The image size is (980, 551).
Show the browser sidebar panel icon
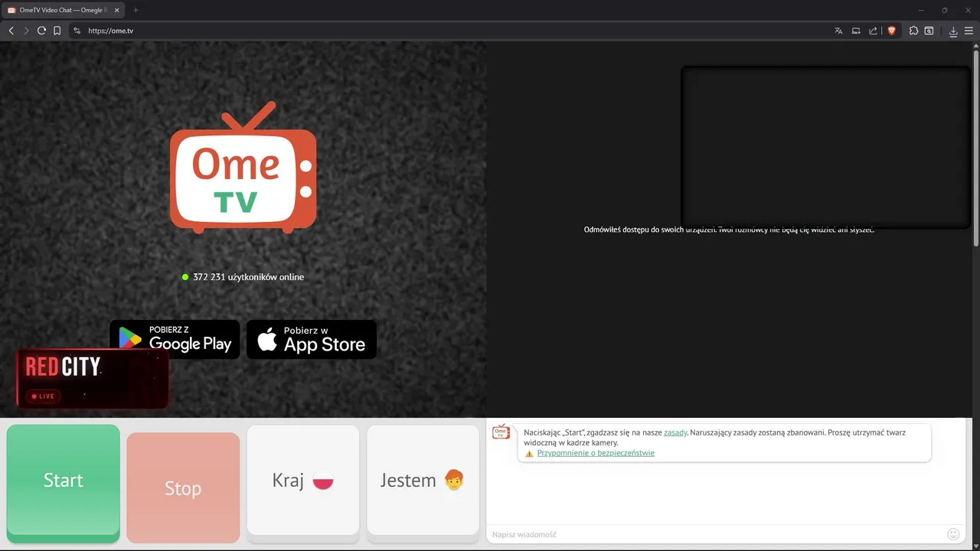pyautogui.click(x=929, y=31)
